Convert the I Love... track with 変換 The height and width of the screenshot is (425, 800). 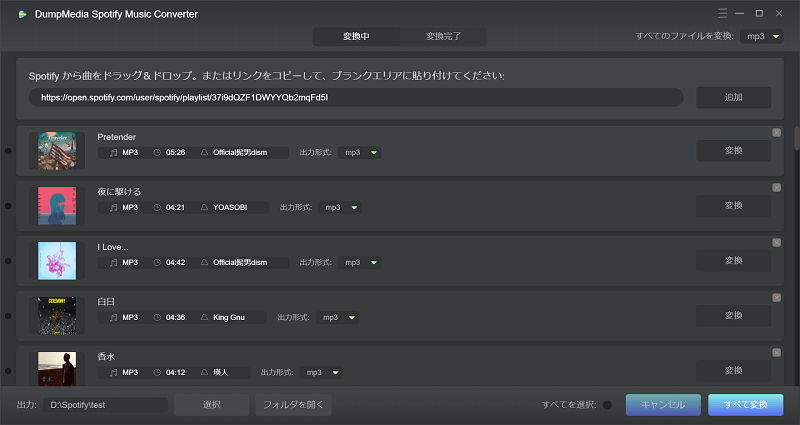(733, 260)
